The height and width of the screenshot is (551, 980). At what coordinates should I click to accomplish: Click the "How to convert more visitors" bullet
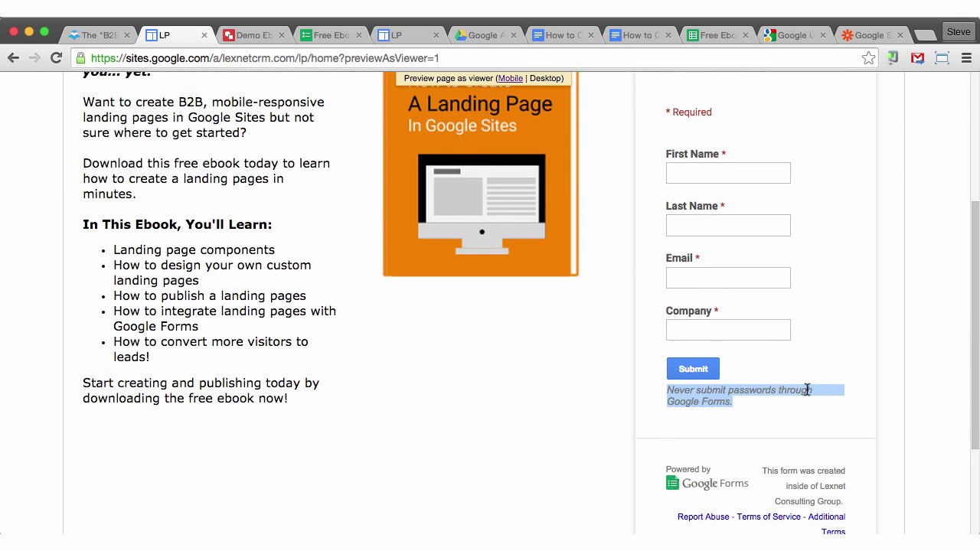pos(211,349)
